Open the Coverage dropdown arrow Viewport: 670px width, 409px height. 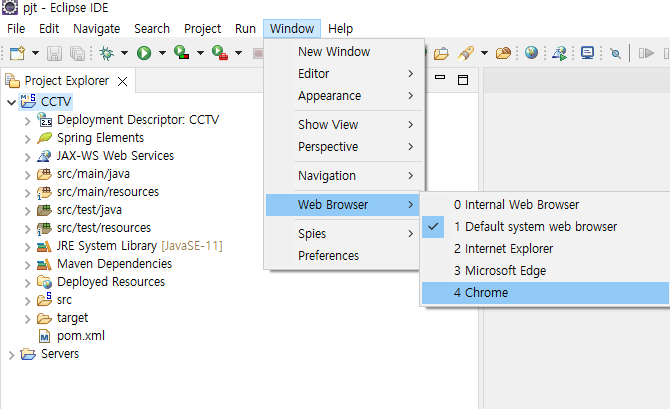click(x=200, y=53)
